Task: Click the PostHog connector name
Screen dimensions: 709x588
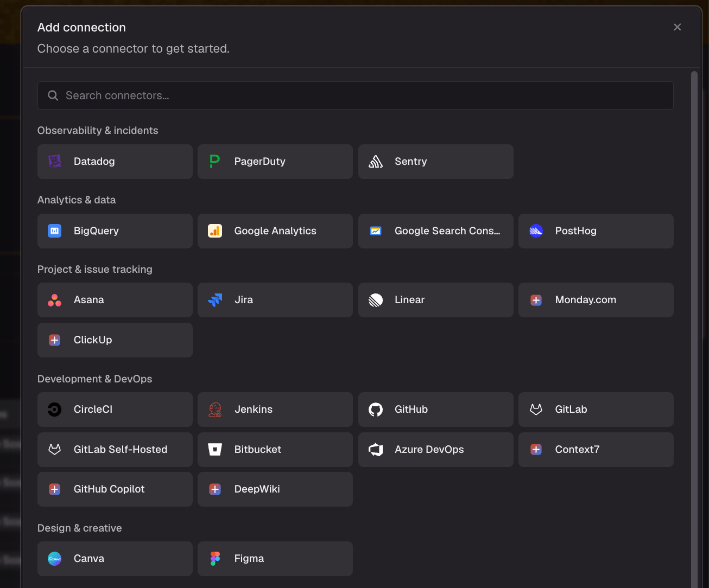Action: point(576,231)
